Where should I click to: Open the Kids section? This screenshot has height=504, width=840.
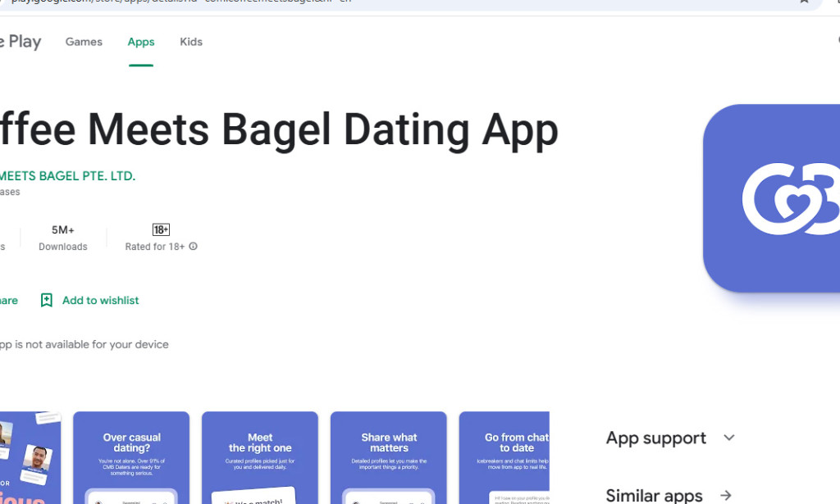[x=190, y=41]
